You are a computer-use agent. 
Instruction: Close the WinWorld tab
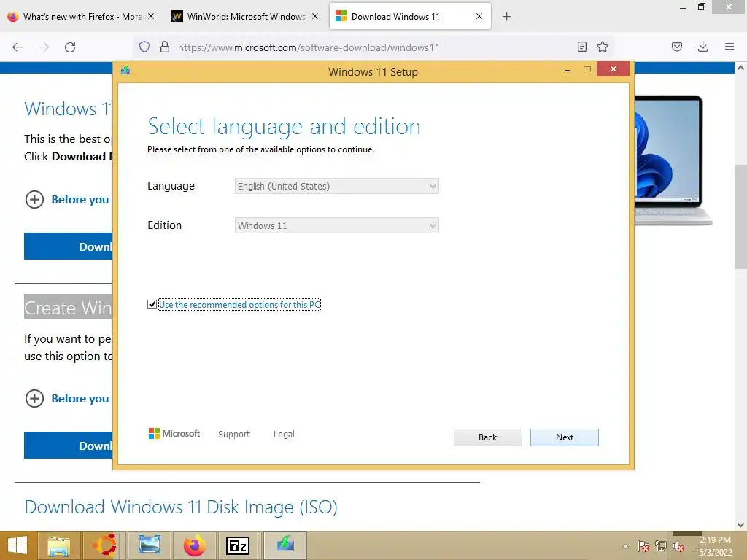point(315,16)
